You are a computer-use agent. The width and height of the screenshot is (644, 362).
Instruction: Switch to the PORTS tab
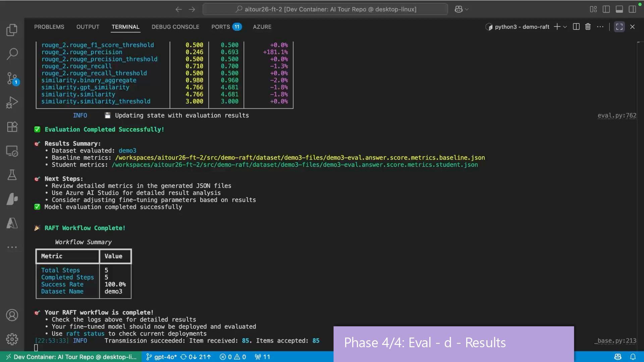pyautogui.click(x=220, y=27)
